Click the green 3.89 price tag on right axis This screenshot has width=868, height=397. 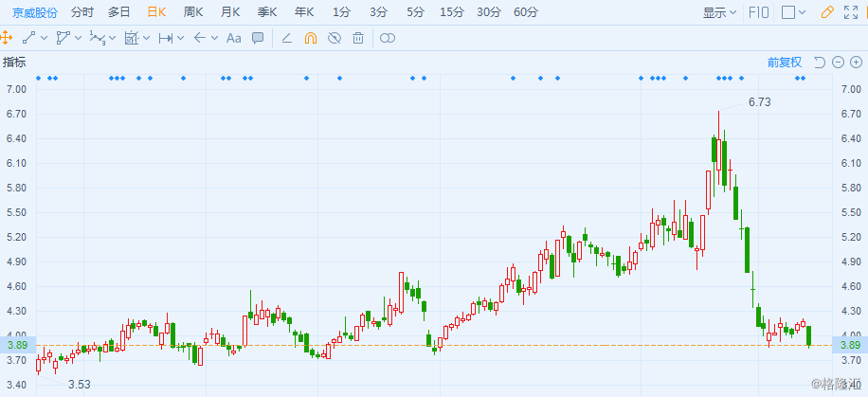[x=850, y=346]
